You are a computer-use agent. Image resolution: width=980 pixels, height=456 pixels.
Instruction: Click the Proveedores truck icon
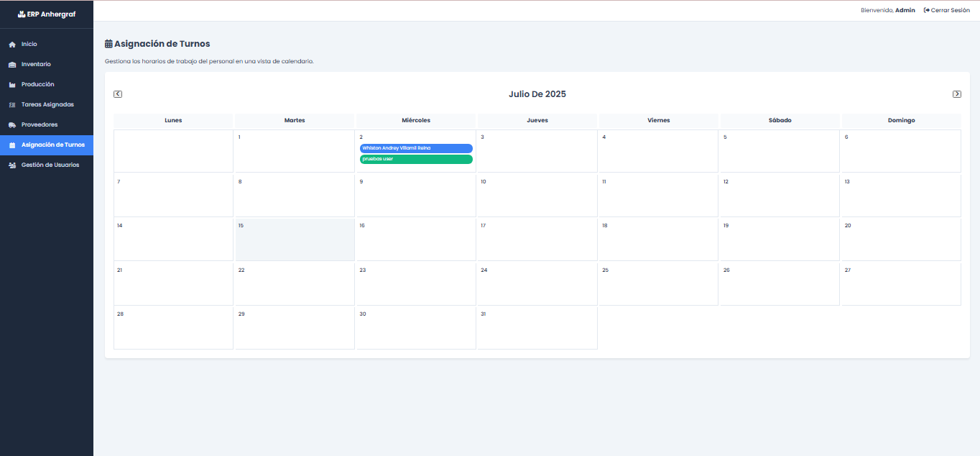pyautogui.click(x=11, y=125)
